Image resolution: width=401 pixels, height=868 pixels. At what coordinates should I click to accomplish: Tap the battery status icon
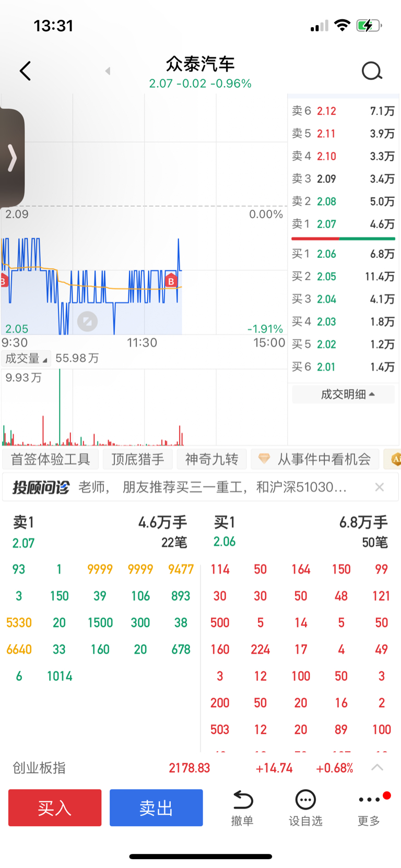[x=369, y=26]
